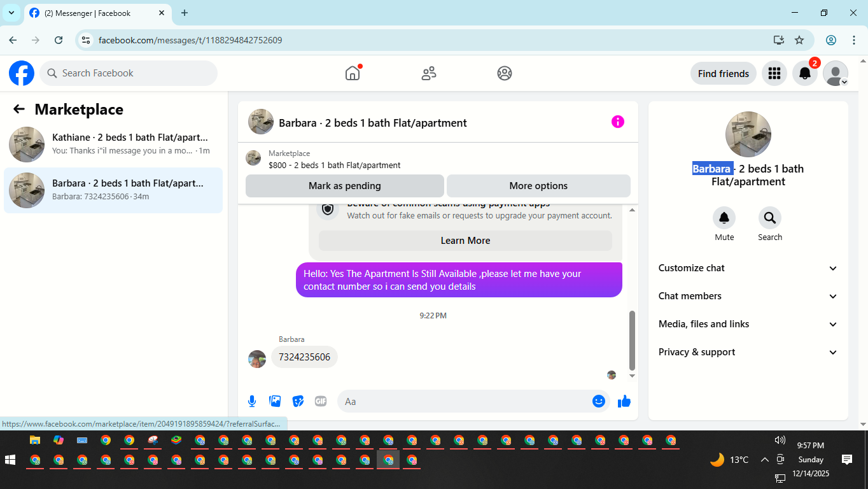The width and height of the screenshot is (868, 489).
Task: Open the Windows notification center
Action: (x=847, y=460)
